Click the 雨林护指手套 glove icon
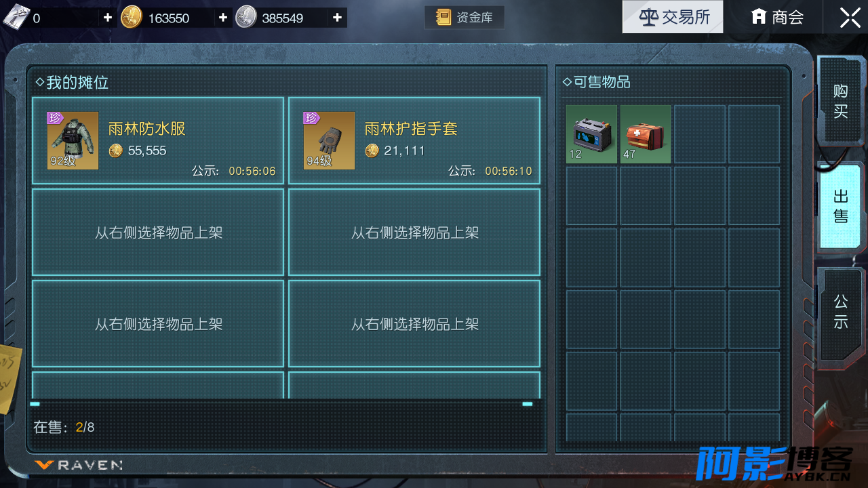The width and height of the screenshot is (868, 488). click(329, 140)
